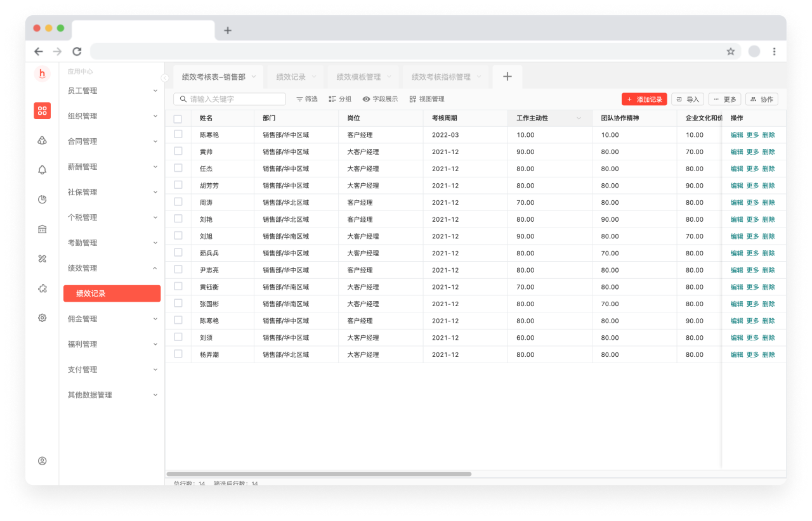Click the bank building icon in sidebar

[x=43, y=229]
